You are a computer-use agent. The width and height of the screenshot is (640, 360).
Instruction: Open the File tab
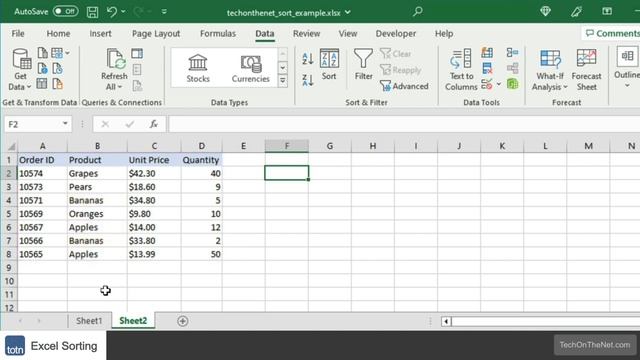18,33
